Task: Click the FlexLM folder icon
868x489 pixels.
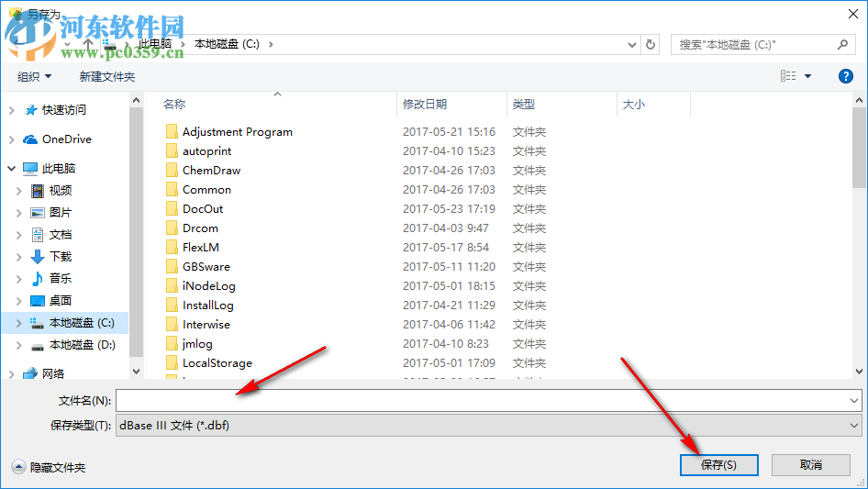Action: tap(172, 248)
